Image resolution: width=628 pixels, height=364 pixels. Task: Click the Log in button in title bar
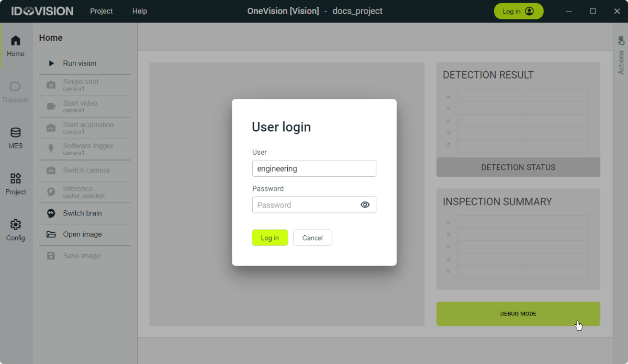click(518, 11)
